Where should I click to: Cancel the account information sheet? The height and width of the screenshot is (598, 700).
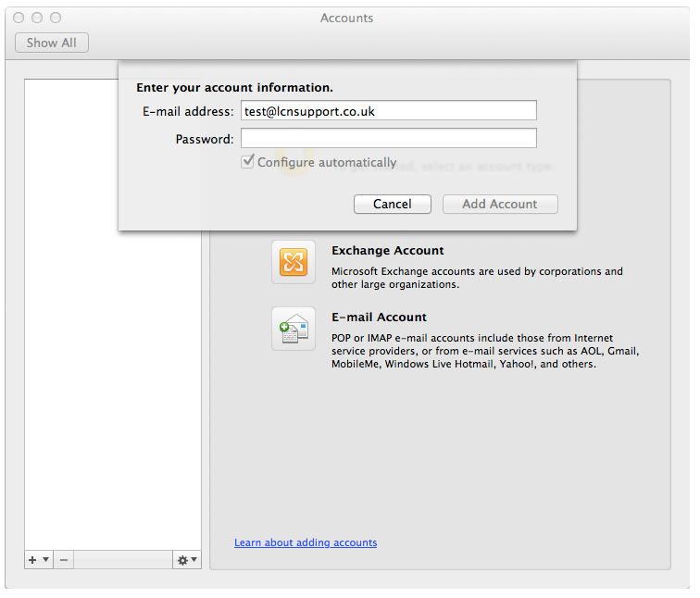[392, 204]
